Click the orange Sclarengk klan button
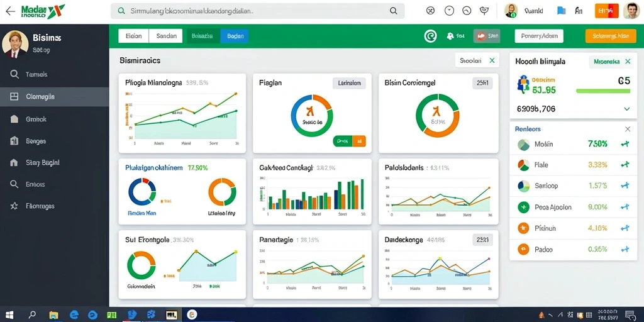 (x=611, y=36)
